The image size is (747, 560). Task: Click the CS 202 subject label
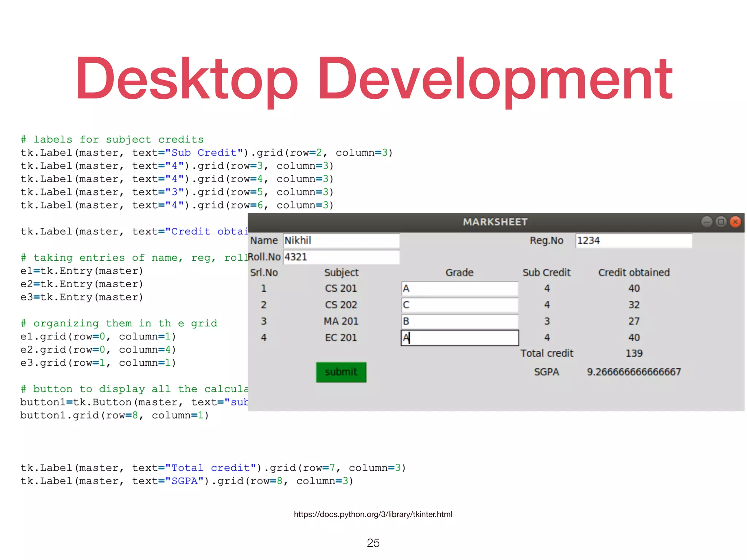(x=341, y=305)
